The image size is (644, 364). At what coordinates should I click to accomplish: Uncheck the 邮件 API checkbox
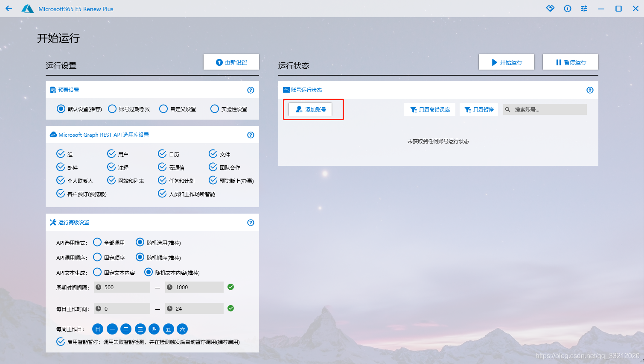point(61,167)
